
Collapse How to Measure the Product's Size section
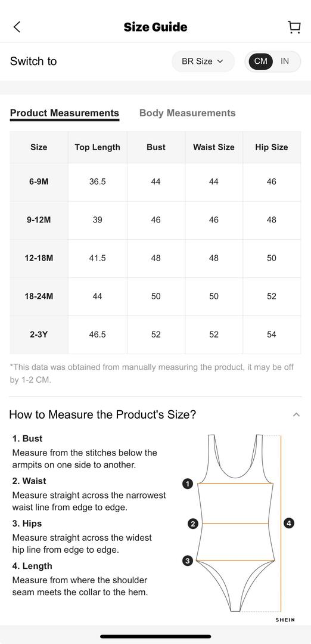296,415
